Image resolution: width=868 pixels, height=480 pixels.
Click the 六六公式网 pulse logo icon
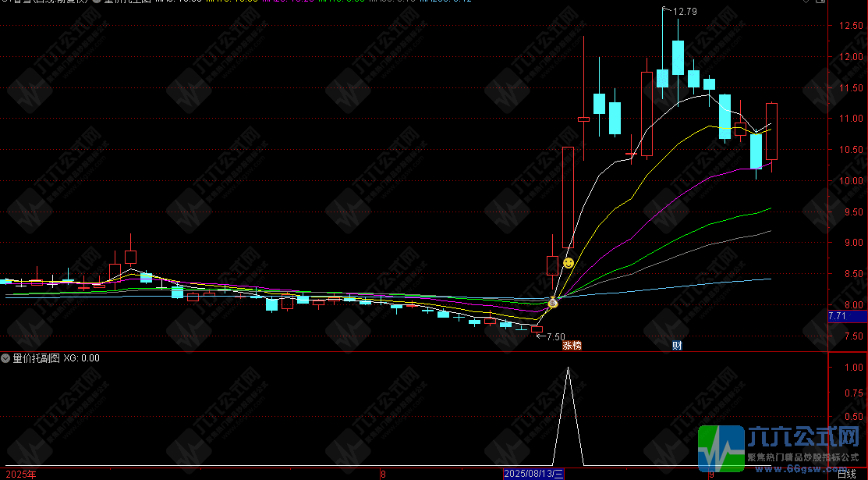coord(721,449)
